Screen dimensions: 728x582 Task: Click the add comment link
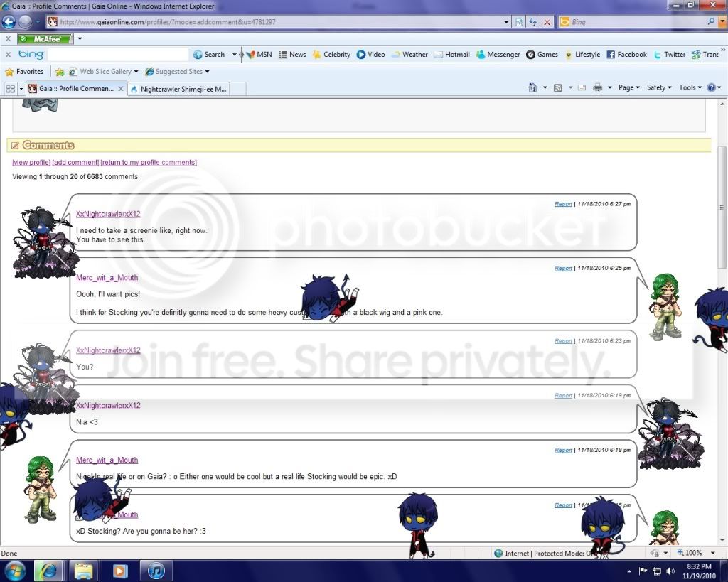point(75,163)
